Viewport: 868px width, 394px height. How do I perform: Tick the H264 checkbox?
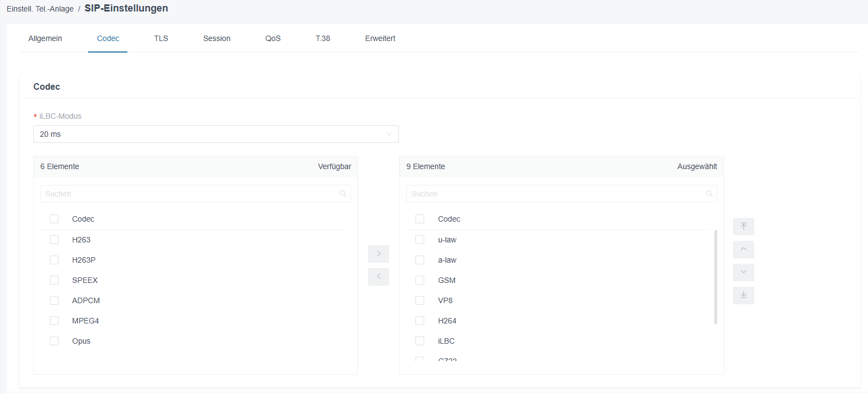coord(420,321)
